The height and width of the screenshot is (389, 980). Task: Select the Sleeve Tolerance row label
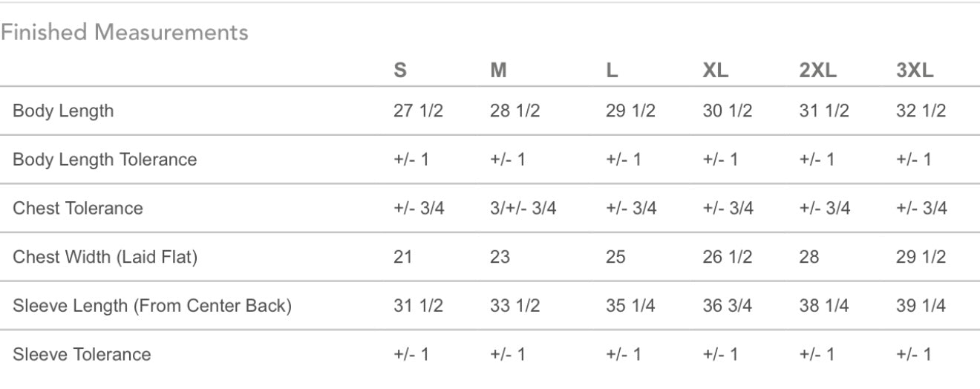coord(82,354)
